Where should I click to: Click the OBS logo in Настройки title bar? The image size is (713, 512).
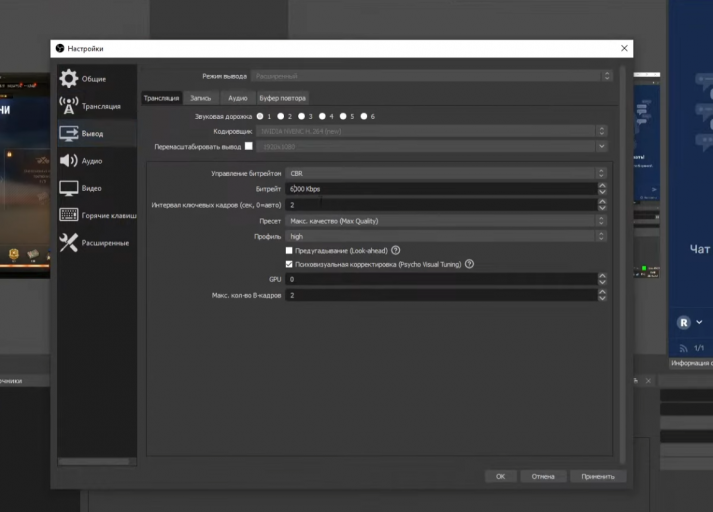[x=60, y=48]
